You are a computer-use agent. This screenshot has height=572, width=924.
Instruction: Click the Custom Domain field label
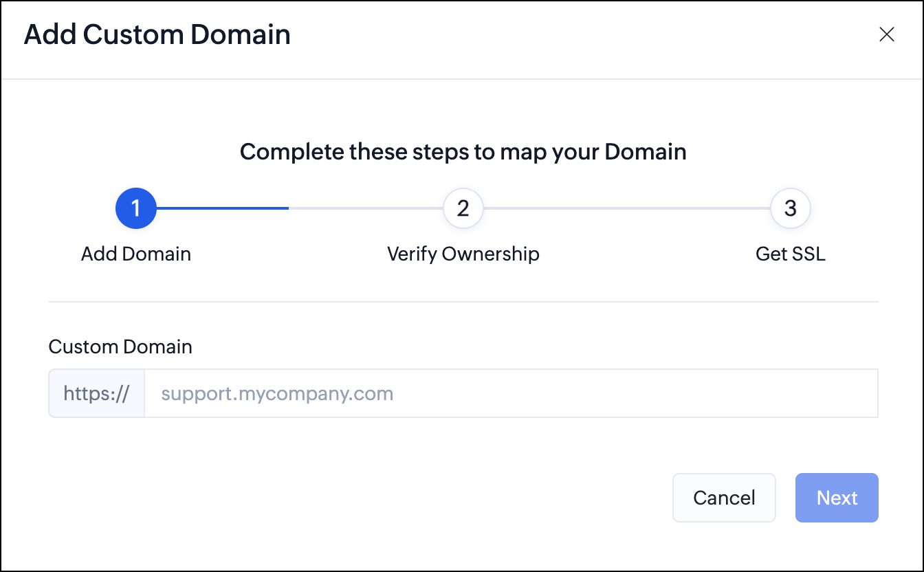coord(120,346)
